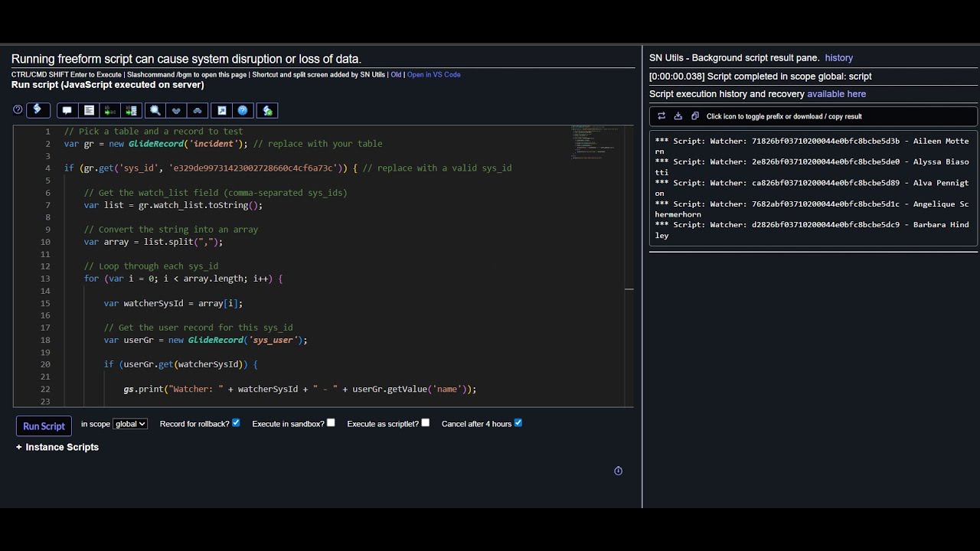Image resolution: width=980 pixels, height=551 pixels.
Task: Open the scope dropdown set to global
Action: coord(130,424)
